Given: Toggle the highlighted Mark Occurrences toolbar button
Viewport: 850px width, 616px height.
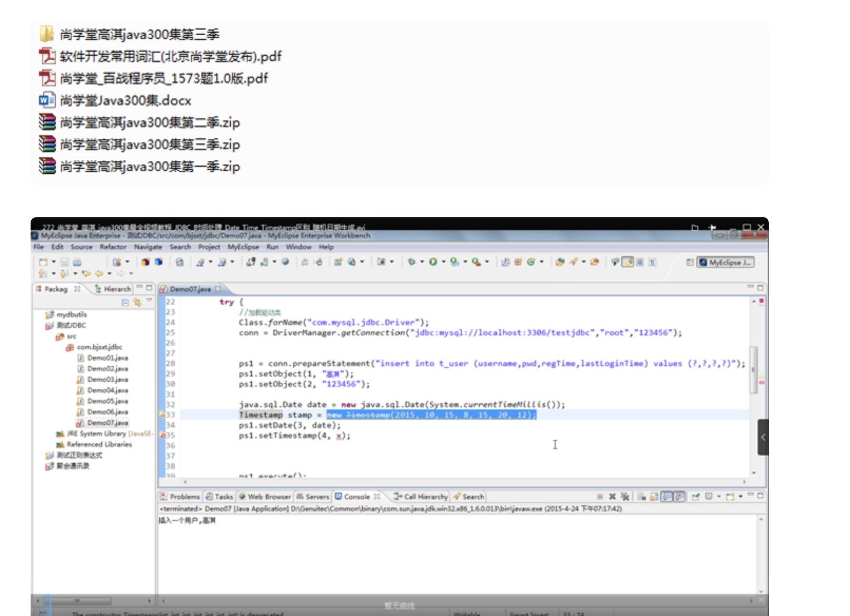Looking at the screenshot, I should pos(627,262).
